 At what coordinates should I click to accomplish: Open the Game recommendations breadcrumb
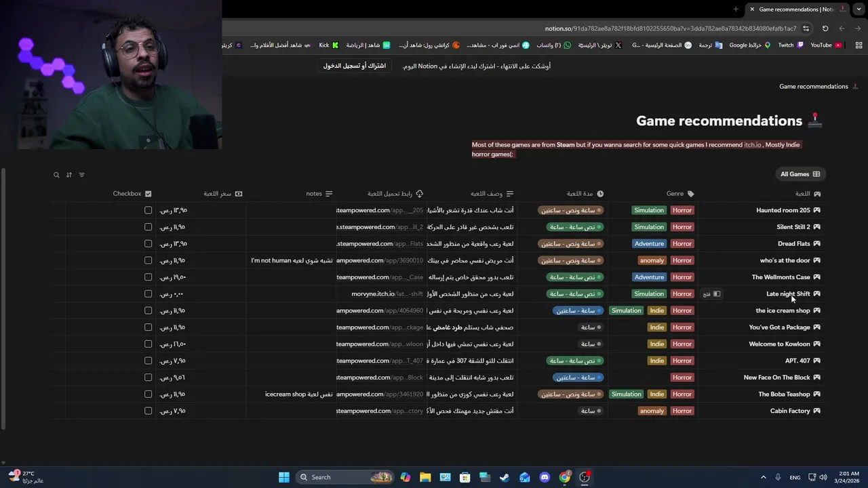[x=818, y=87]
